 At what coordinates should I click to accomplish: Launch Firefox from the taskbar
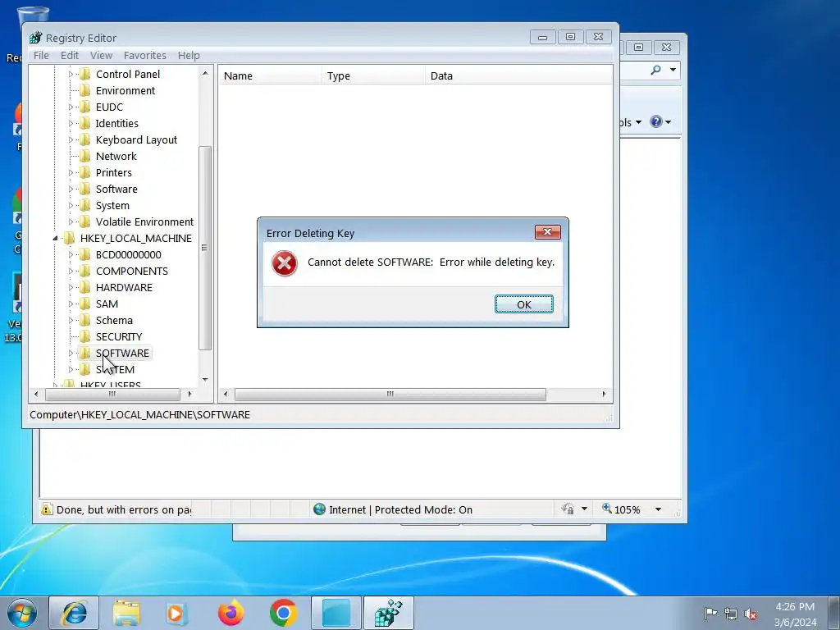(231, 613)
